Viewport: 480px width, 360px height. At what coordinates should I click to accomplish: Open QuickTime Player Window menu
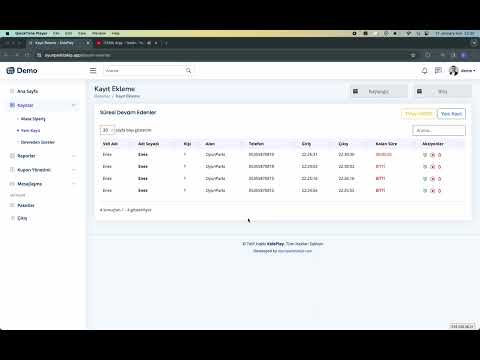pos(99,33)
